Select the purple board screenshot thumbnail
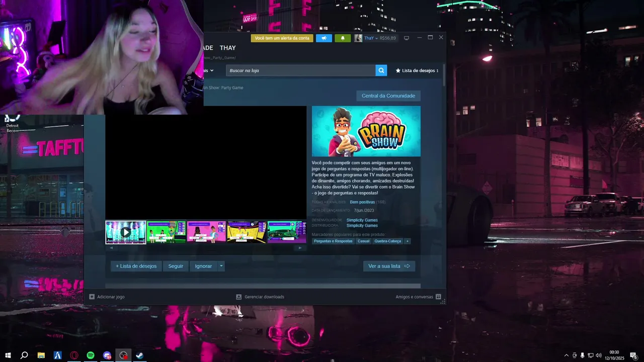Image resolution: width=644 pixels, height=362 pixels. (x=287, y=232)
